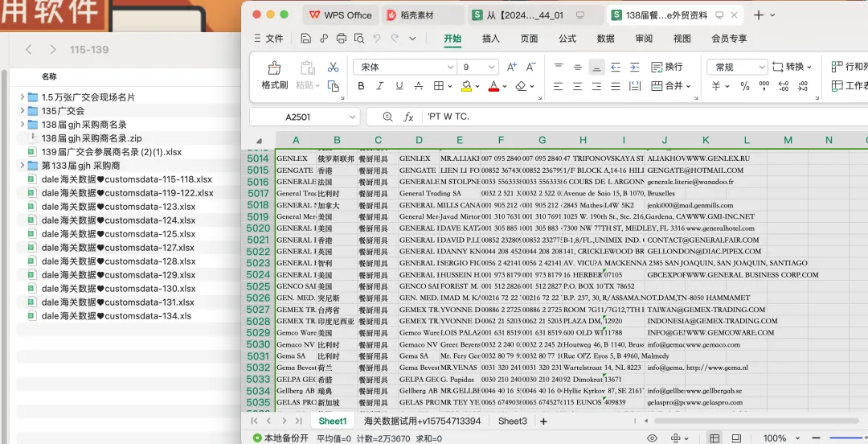
Task: Switch to the 海关数据试用+v15754713394 sheet tab
Action: point(423,421)
